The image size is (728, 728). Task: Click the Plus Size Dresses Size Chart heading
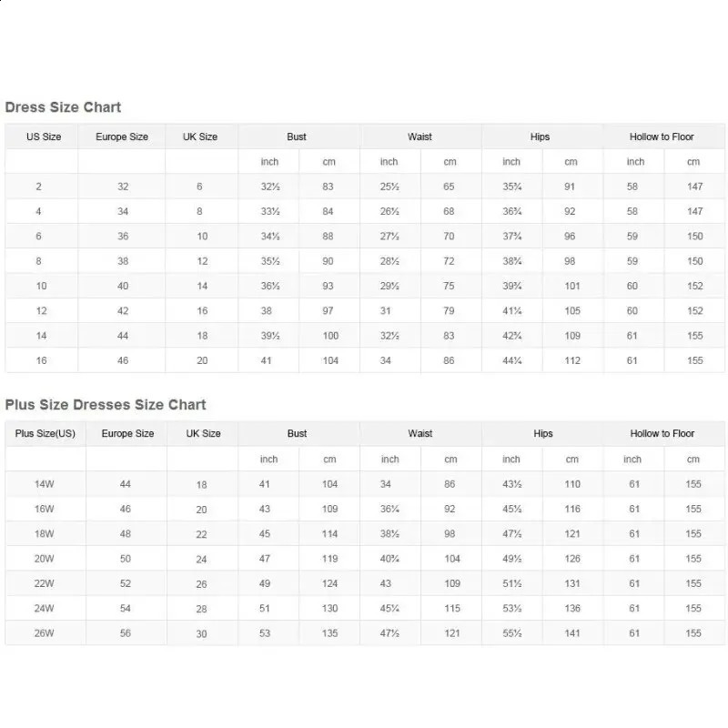pyautogui.click(x=106, y=404)
